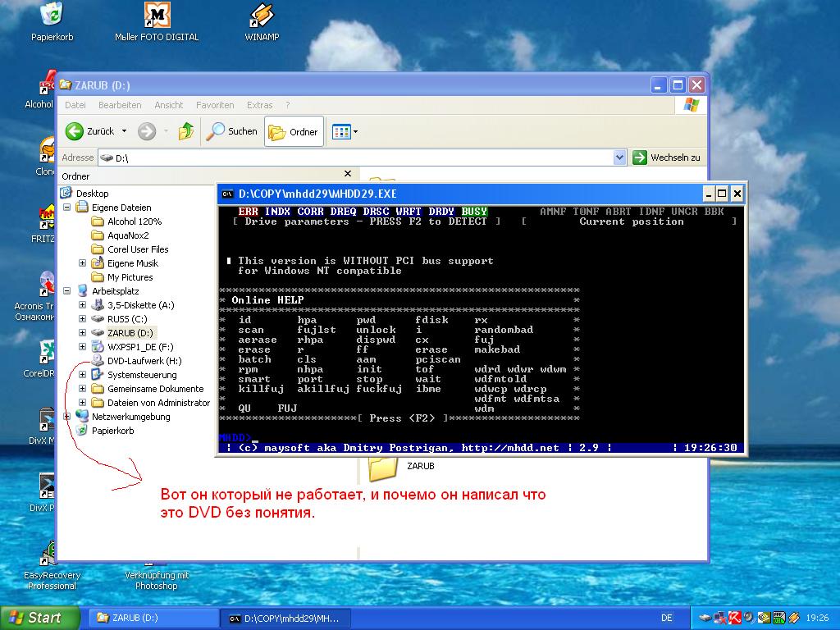Screen dimensions: 840x630
Task: Open Müller FOTO DIGITAL desktop shortcut
Action: (157, 21)
